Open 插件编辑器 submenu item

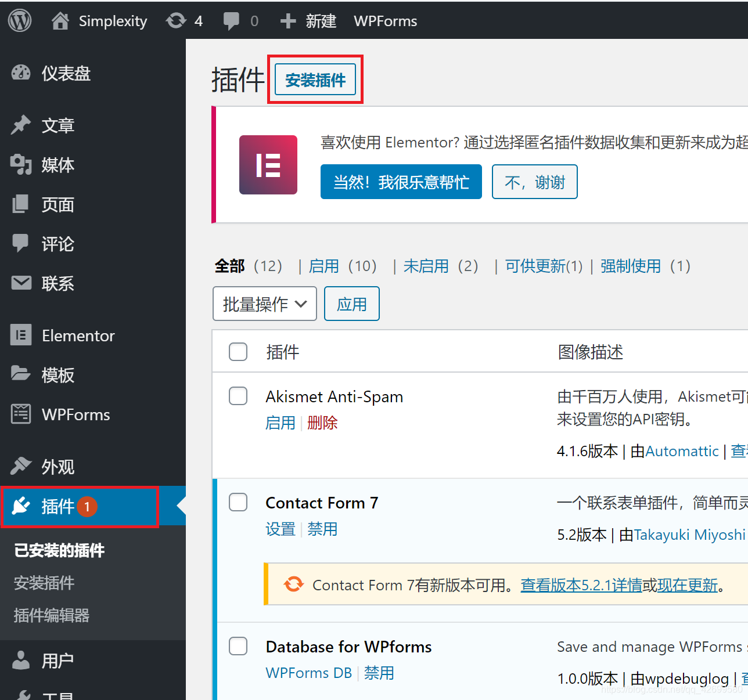pyautogui.click(x=52, y=615)
